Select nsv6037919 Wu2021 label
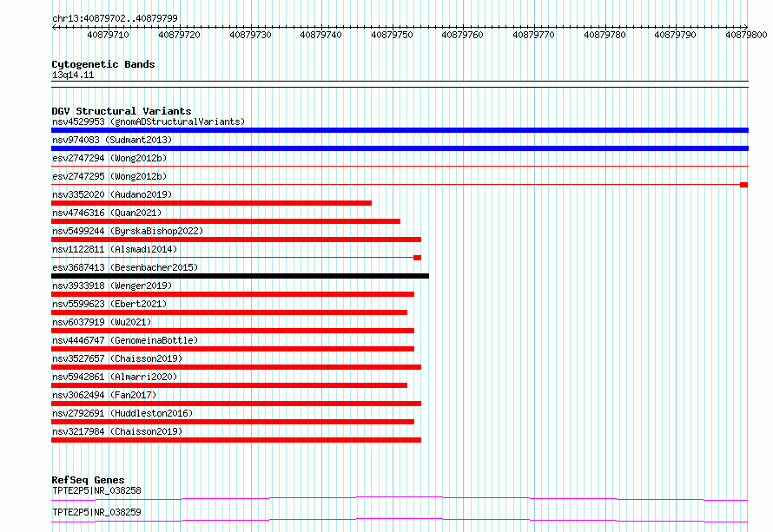This screenshot has height=532, width=773. [x=102, y=322]
